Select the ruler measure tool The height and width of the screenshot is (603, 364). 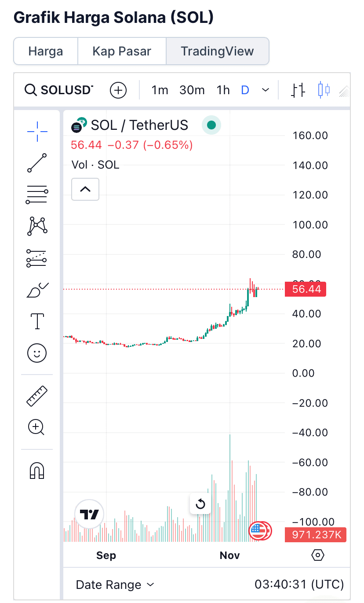click(37, 396)
